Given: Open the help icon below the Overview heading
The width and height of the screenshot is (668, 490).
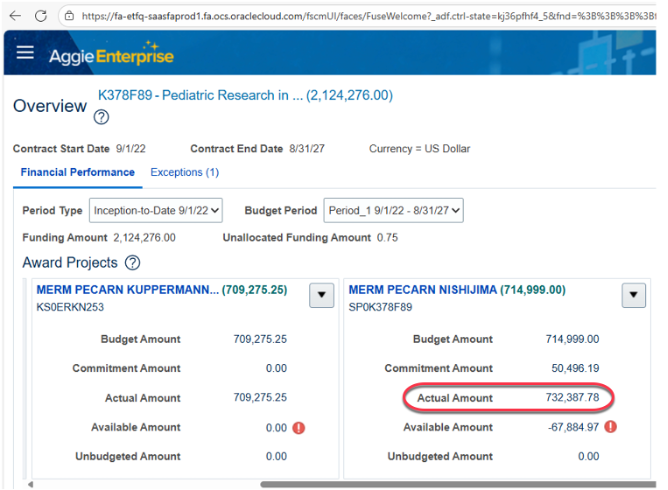Looking at the screenshot, I should (x=101, y=118).
